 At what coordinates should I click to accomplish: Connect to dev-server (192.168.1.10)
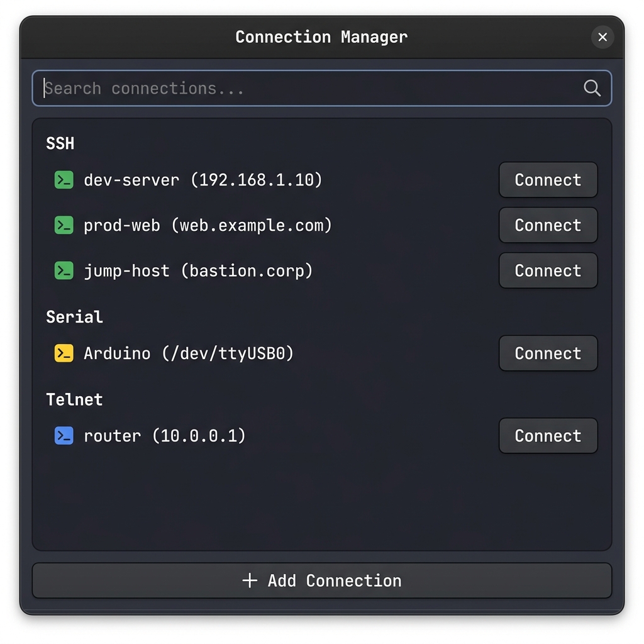coord(548,180)
